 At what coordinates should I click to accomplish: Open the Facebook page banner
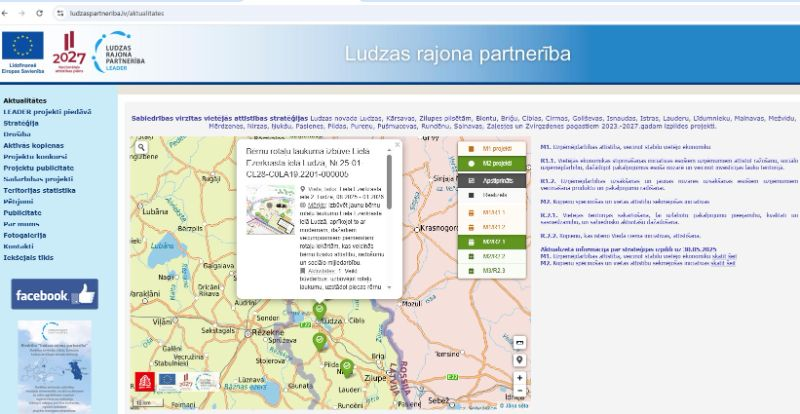[x=54, y=295]
